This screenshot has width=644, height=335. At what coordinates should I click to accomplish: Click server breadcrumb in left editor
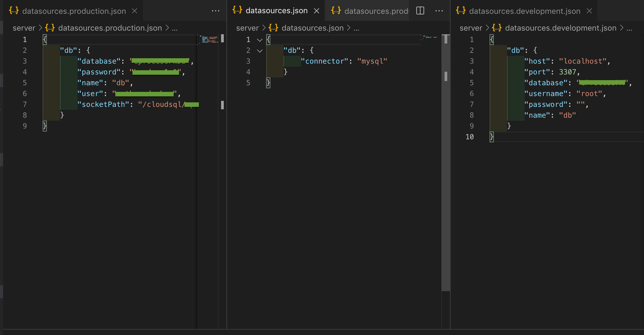coord(24,28)
